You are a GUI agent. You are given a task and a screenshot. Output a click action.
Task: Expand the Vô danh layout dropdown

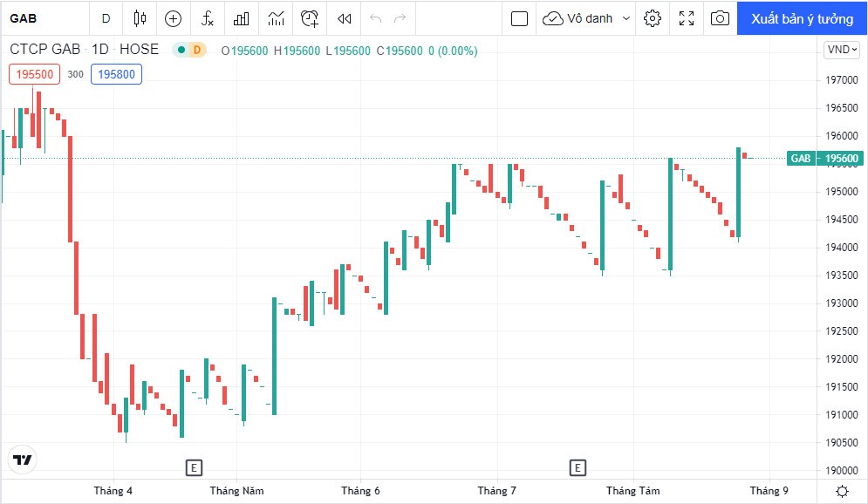click(626, 18)
